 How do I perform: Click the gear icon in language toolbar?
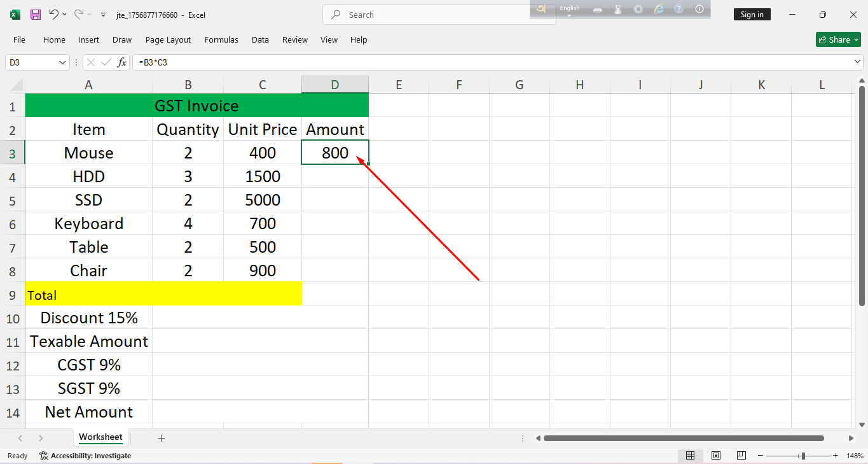tap(638, 9)
